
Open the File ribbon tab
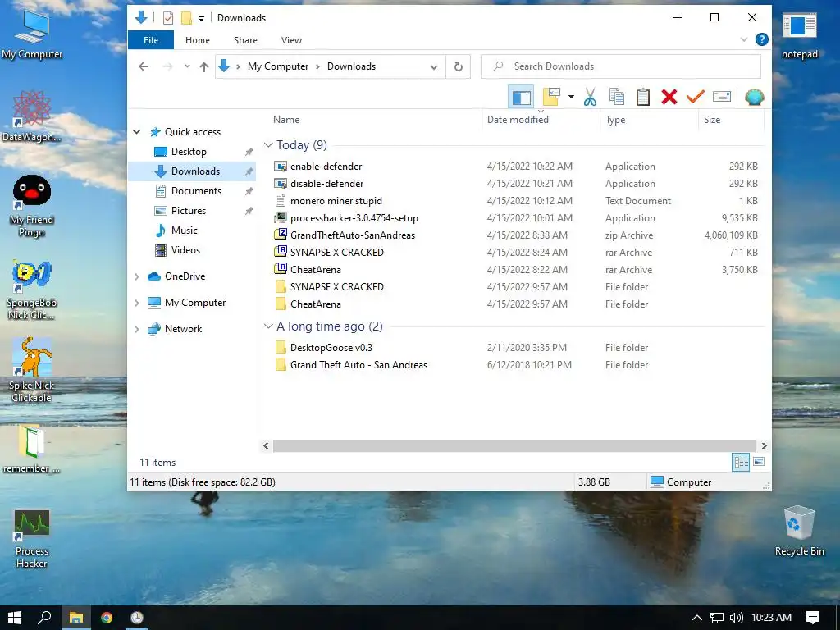pos(151,40)
